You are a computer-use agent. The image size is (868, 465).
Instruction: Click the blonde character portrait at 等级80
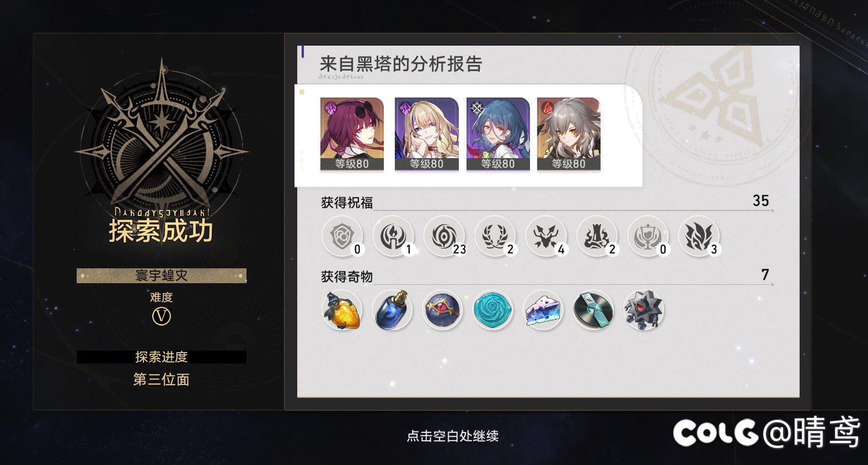pos(426,134)
